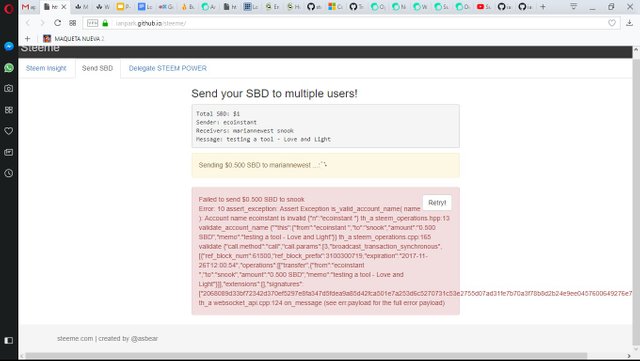Image resolution: width=640 pixels, height=361 pixels.
Task: Go back with the back arrow
Action: [x=28, y=23]
